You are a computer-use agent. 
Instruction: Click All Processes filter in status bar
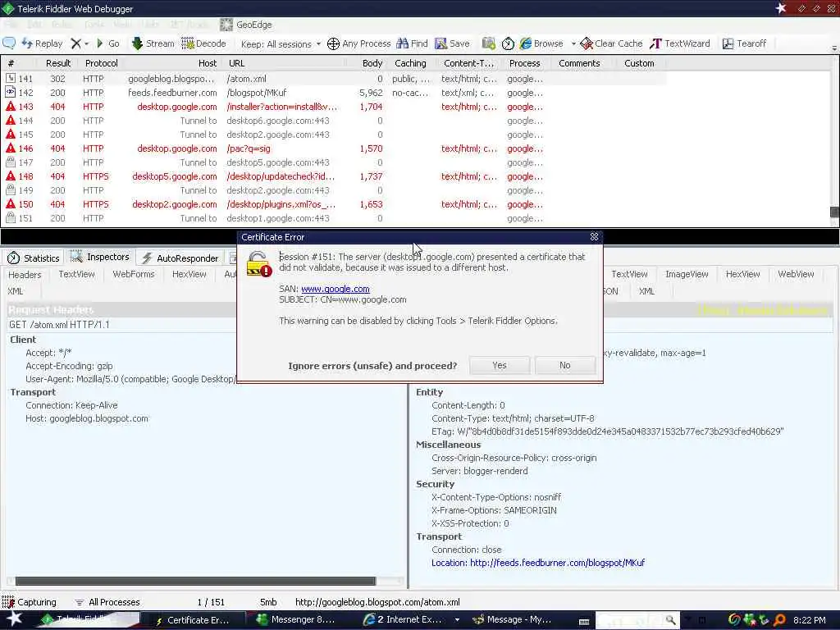tap(107, 602)
